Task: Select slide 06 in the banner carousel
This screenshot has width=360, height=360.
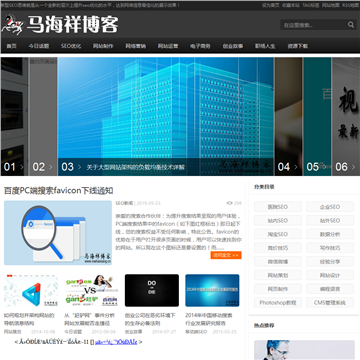Action: pos(346,167)
